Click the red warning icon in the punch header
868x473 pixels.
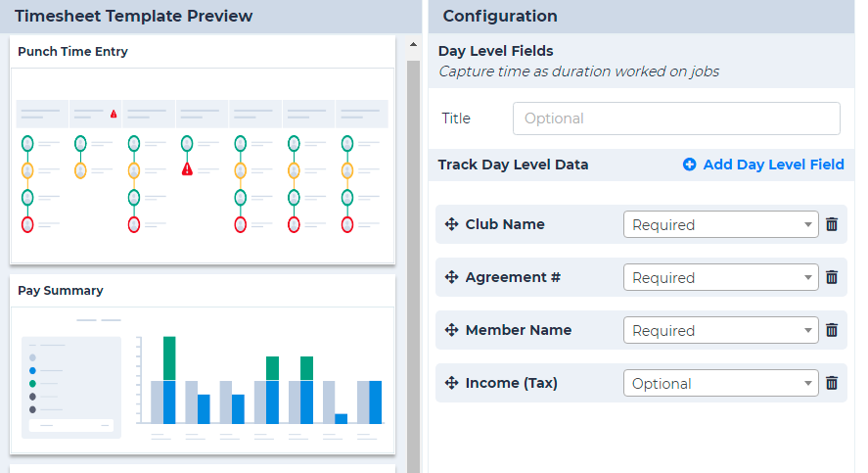coord(114,114)
